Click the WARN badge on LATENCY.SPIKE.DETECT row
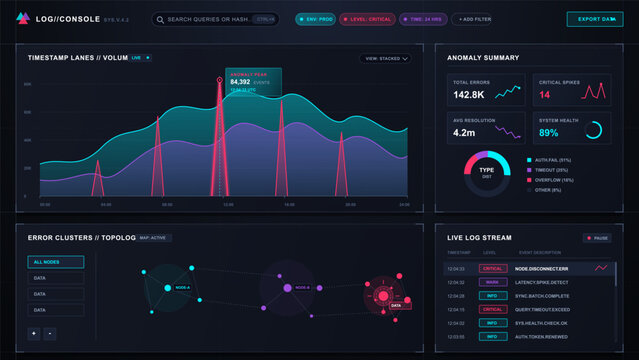 coord(493,282)
